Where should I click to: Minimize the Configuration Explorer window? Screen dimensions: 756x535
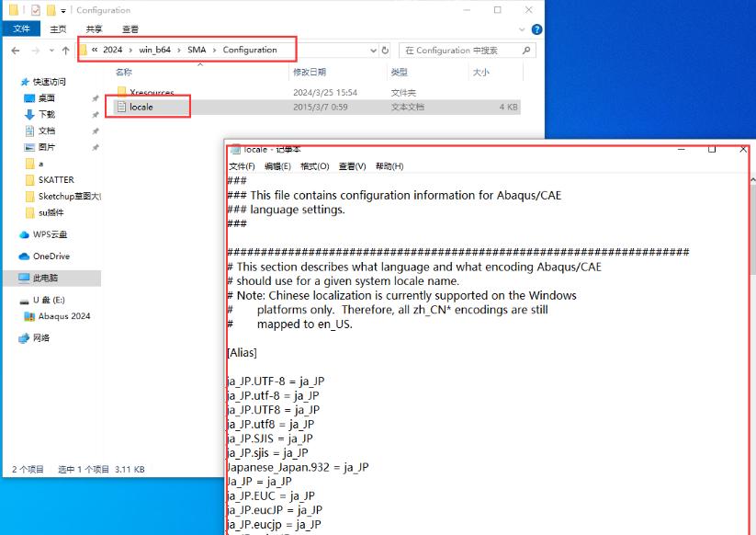467,9
